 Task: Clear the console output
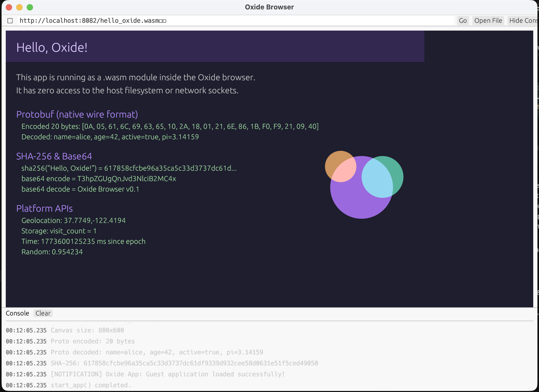pos(43,313)
